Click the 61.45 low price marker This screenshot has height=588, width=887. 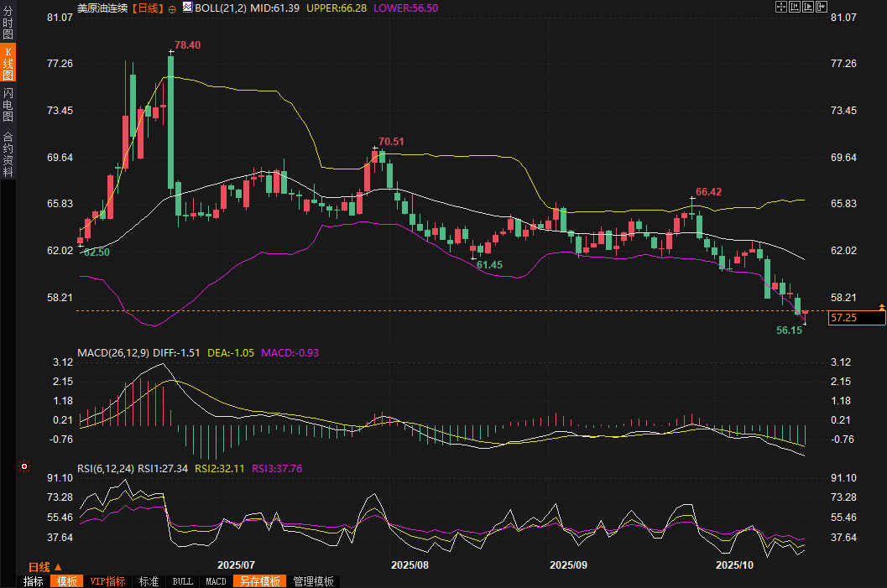click(x=489, y=265)
